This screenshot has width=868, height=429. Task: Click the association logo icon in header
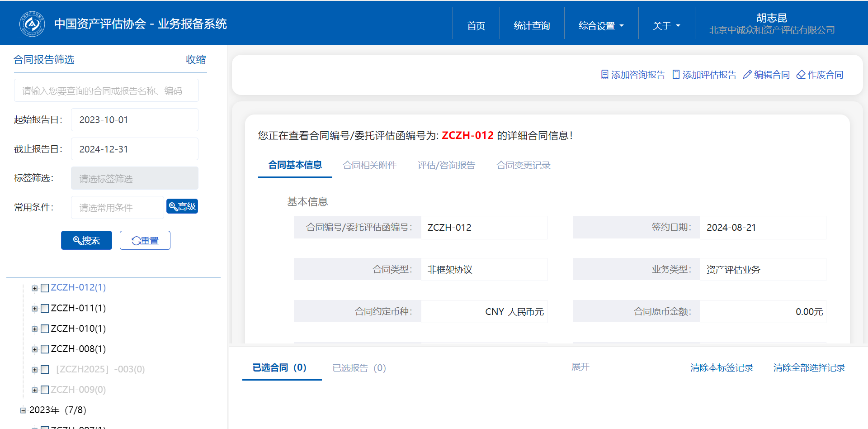pos(32,24)
